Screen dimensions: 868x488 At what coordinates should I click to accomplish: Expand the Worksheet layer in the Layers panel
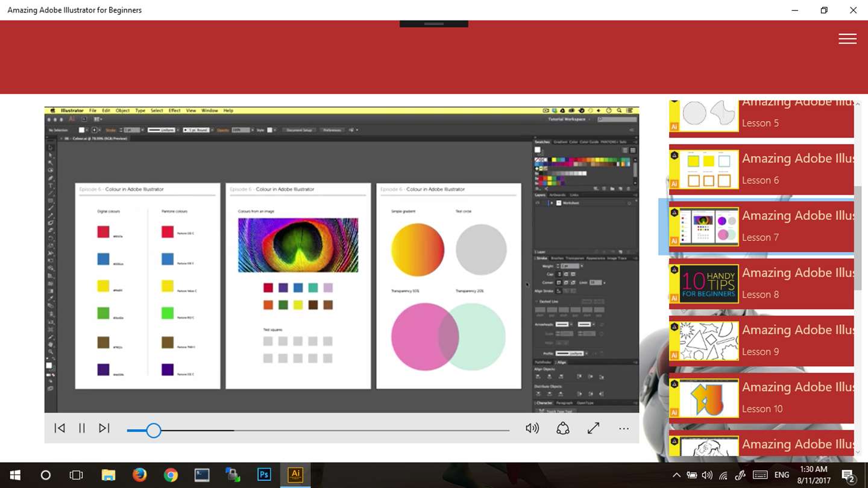coord(551,203)
